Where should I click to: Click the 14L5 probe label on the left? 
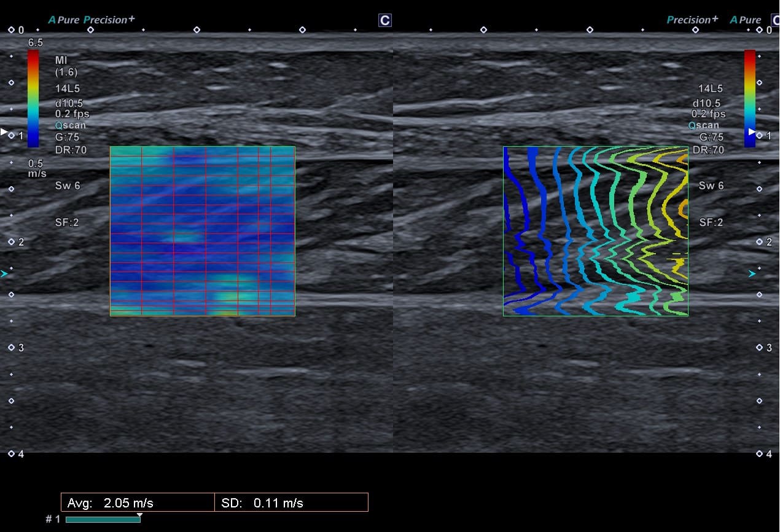(x=67, y=88)
